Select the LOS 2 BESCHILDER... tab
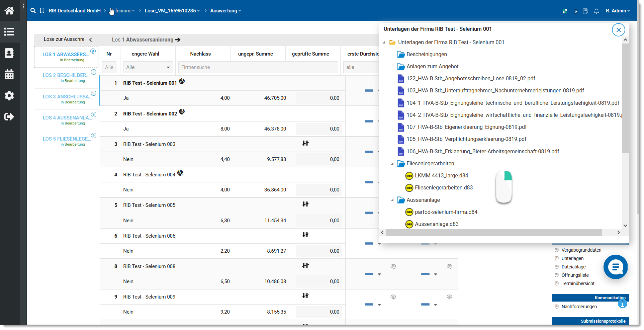This screenshot has height=330, width=644. point(66,78)
